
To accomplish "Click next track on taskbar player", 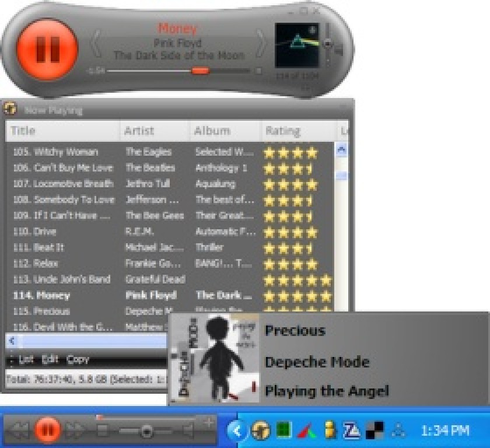I will point(76,430).
